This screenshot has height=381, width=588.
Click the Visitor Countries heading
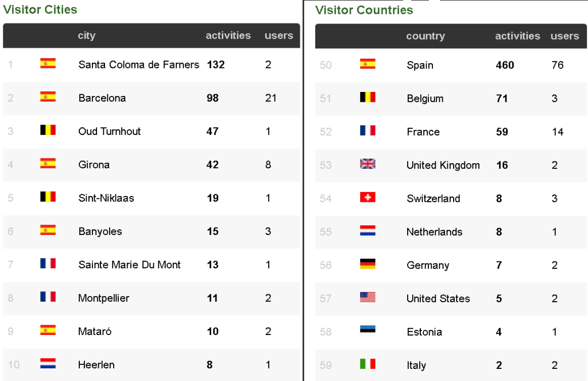pos(364,10)
